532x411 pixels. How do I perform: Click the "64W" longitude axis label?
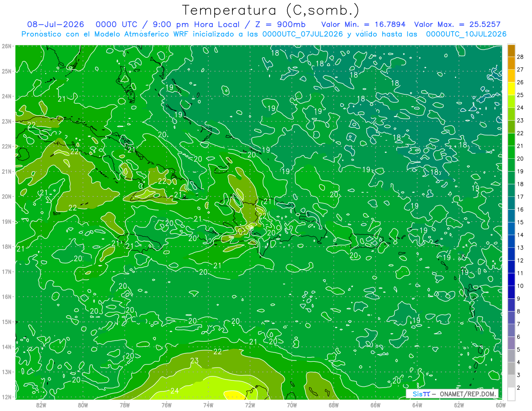click(x=417, y=404)
